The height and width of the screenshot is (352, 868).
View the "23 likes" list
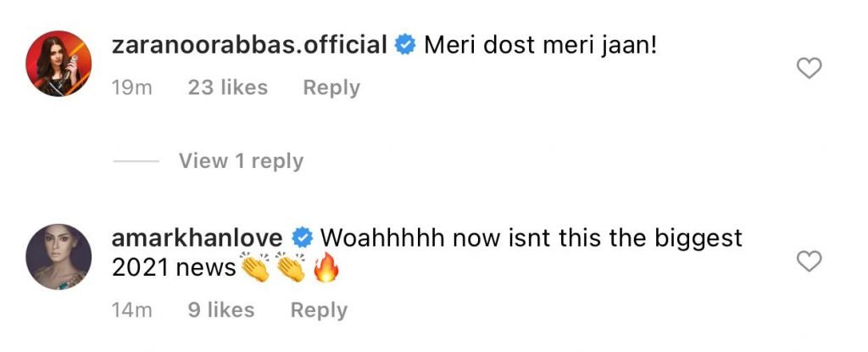[227, 87]
